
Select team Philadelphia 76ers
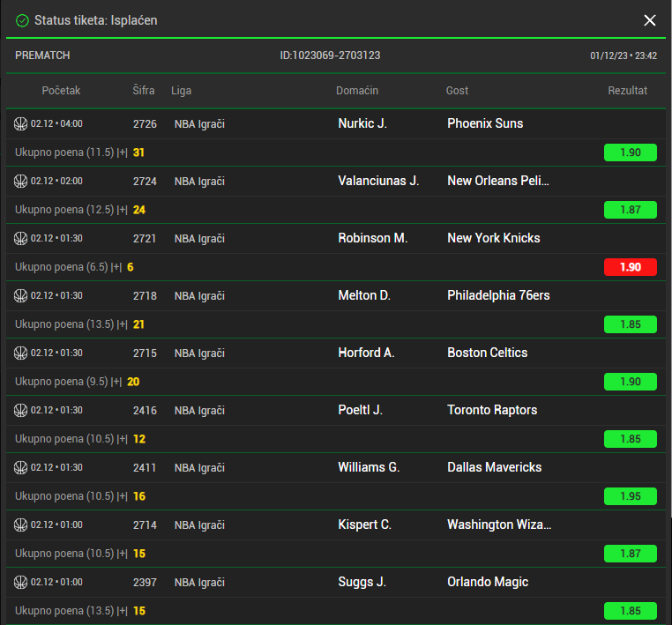(x=498, y=295)
